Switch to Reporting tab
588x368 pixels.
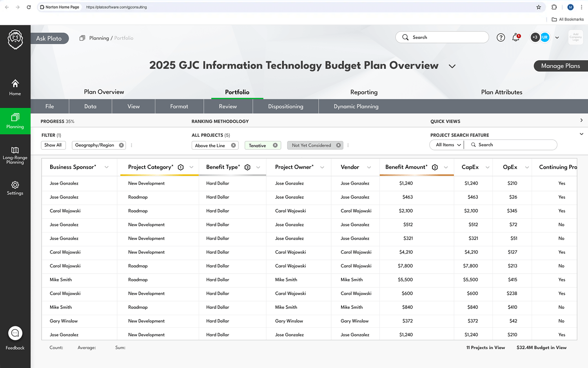(364, 92)
